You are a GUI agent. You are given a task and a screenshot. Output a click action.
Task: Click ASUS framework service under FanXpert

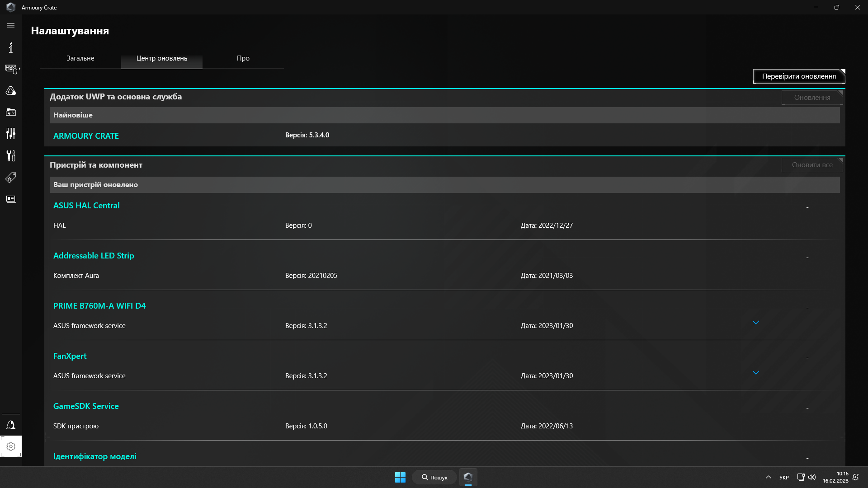click(x=90, y=376)
